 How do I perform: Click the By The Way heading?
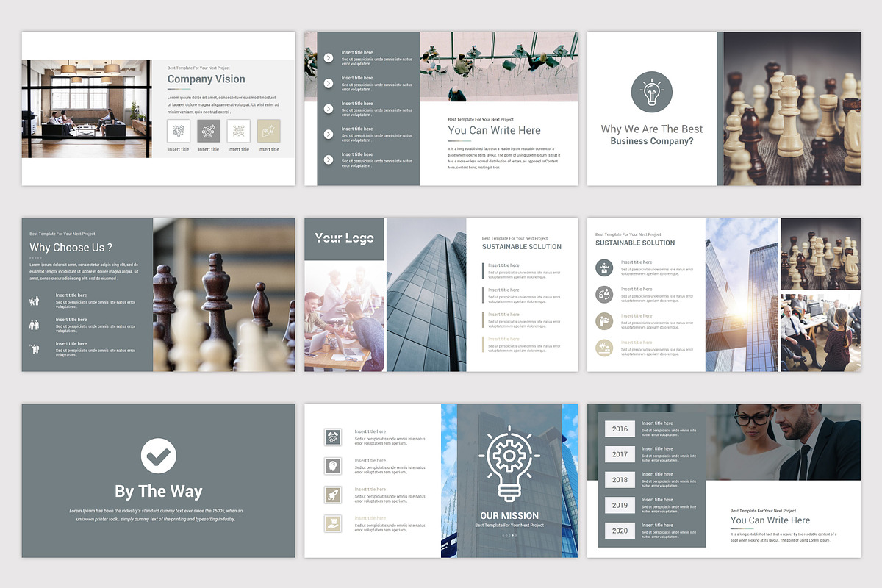pyautogui.click(x=158, y=492)
